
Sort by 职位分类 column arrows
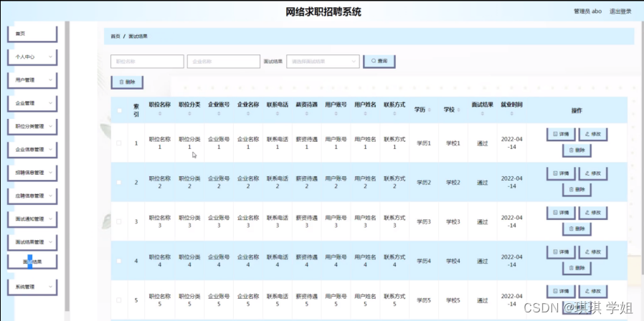pyautogui.click(x=189, y=114)
